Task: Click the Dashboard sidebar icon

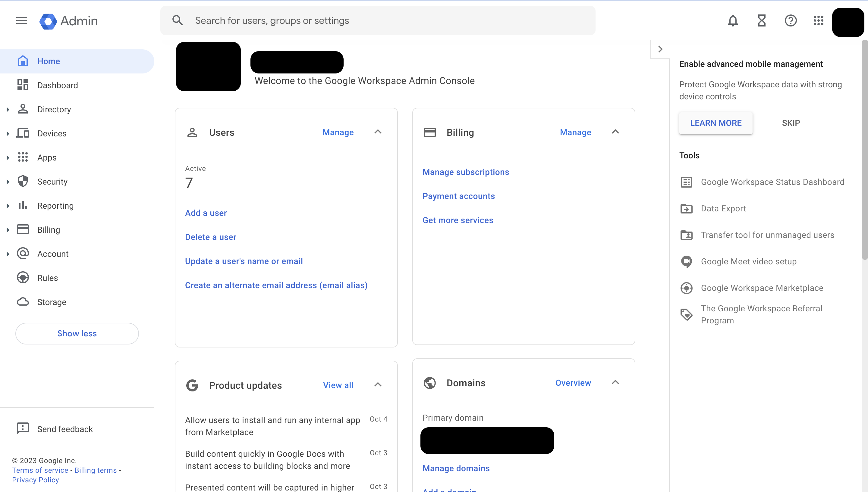Action: 23,85
